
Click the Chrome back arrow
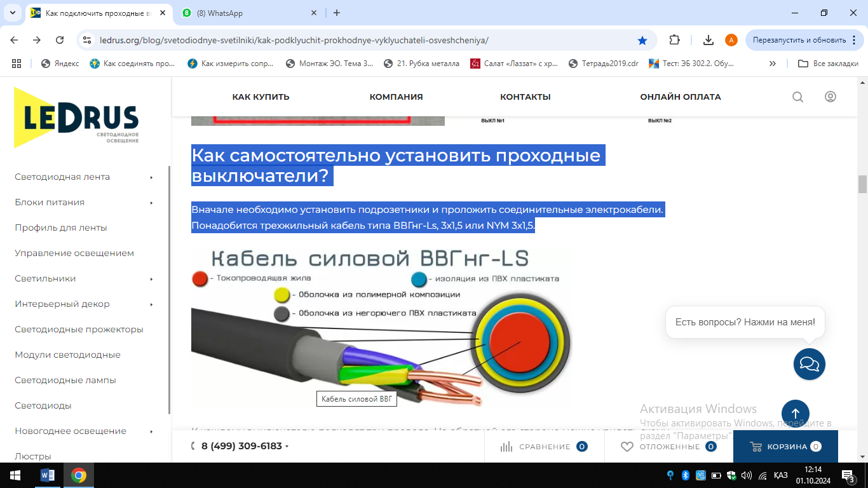(x=14, y=40)
